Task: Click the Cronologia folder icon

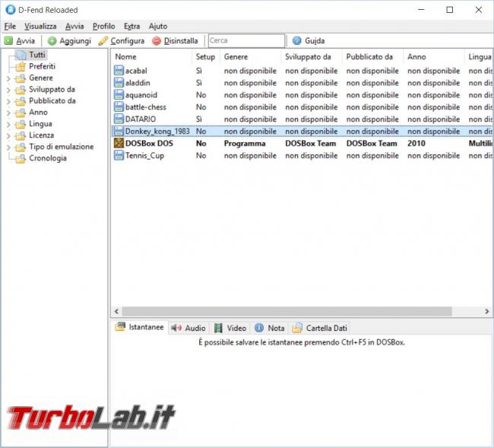Action: 21,158
